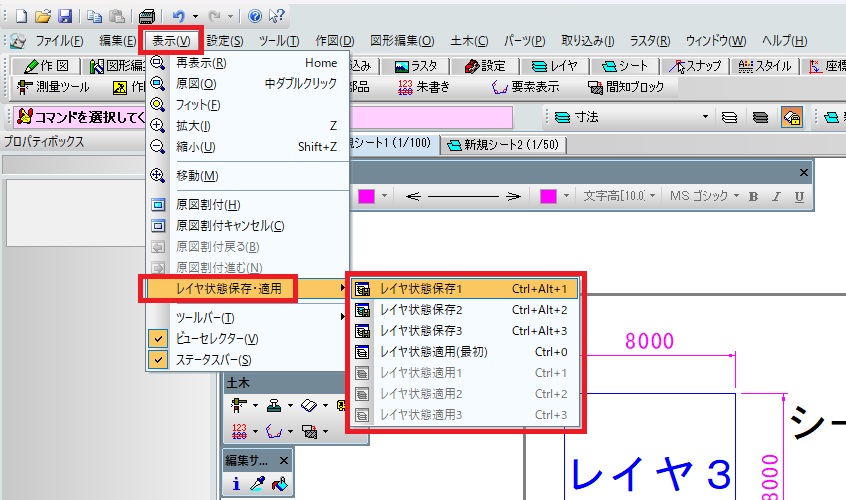
Task: Toggle the ステータスバー checkmark item
Action: pos(248,360)
